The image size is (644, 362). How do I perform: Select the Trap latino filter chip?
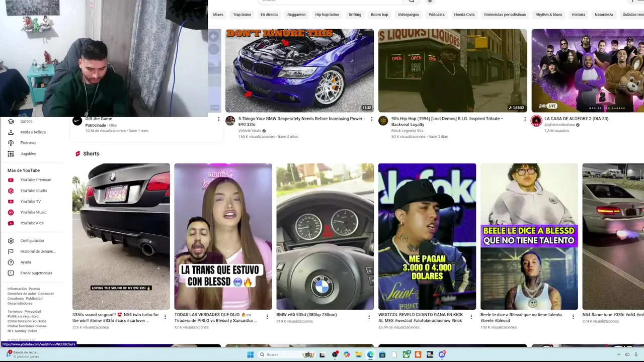point(242,15)
